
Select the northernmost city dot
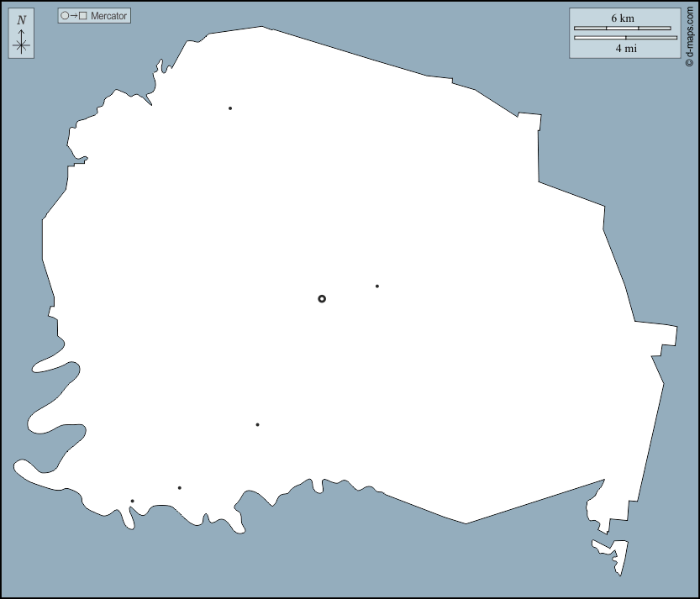(230, 108)
